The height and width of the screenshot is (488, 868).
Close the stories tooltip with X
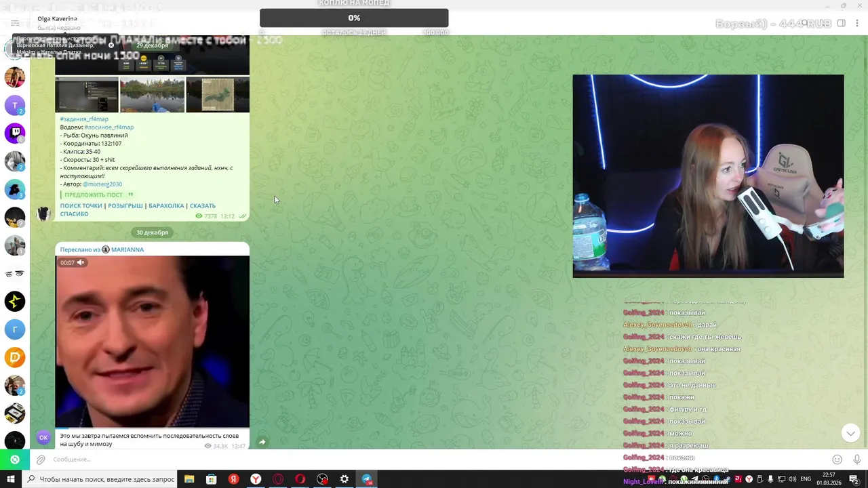[111, 45]
